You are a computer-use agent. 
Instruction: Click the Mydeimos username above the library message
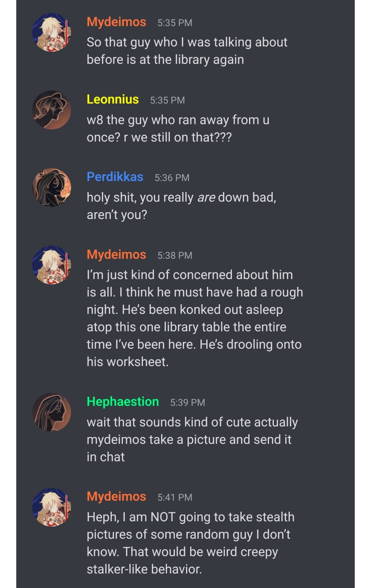pyautogui.click(x=116, y=22)
